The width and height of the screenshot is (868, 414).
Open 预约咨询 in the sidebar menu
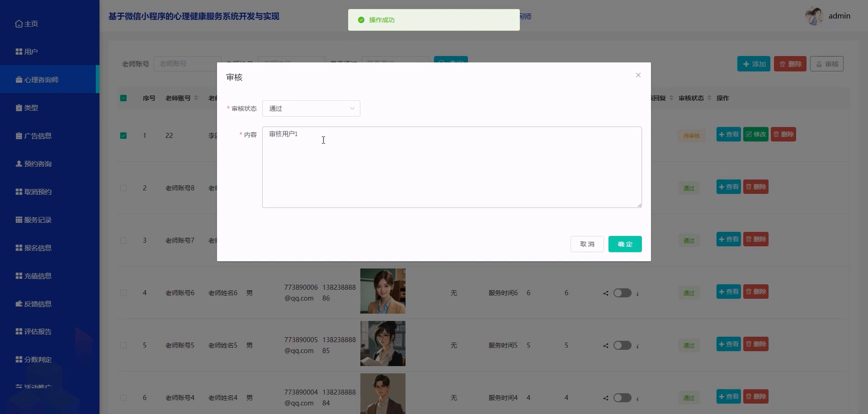(38, 164)
